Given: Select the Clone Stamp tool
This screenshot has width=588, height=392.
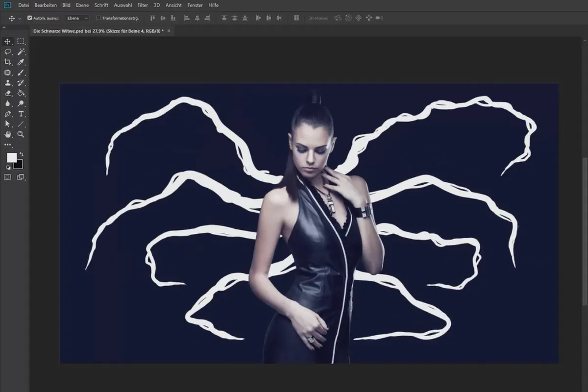Looking at the screenshot, I should click(8, 83).
